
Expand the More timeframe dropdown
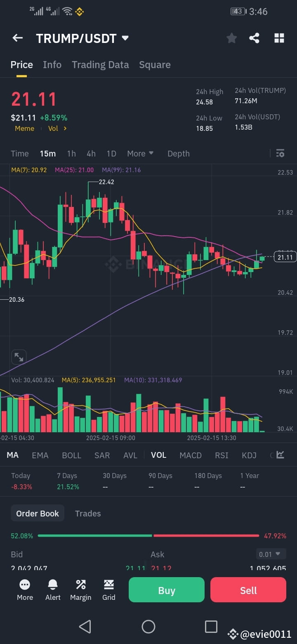[140, 153]
